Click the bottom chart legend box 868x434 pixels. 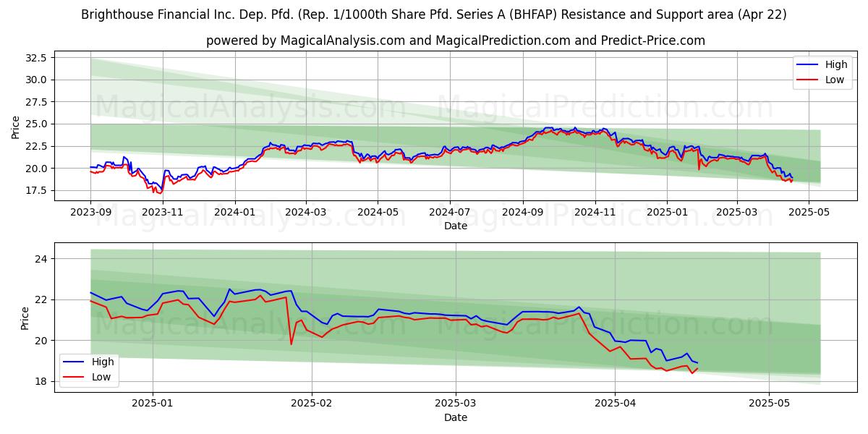89,369
